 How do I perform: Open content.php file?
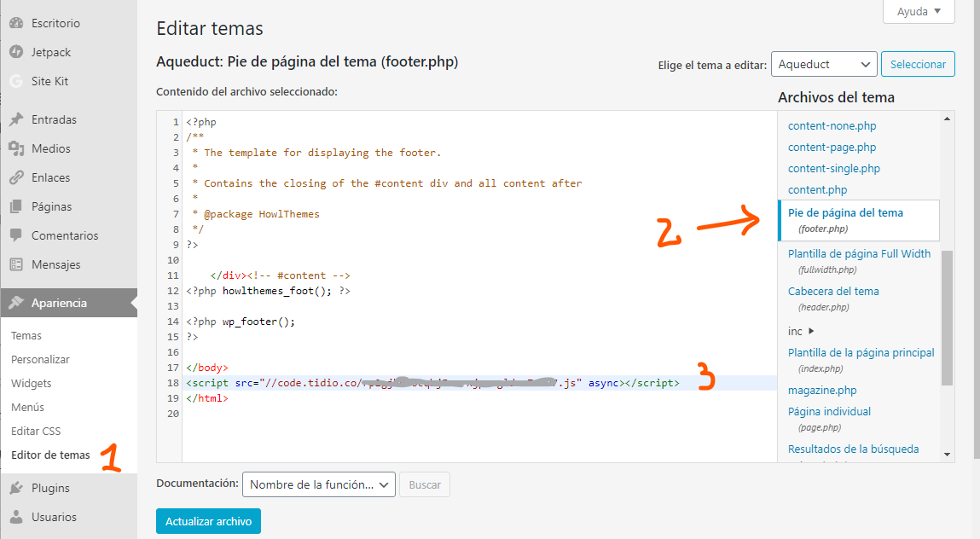point(817,189)
